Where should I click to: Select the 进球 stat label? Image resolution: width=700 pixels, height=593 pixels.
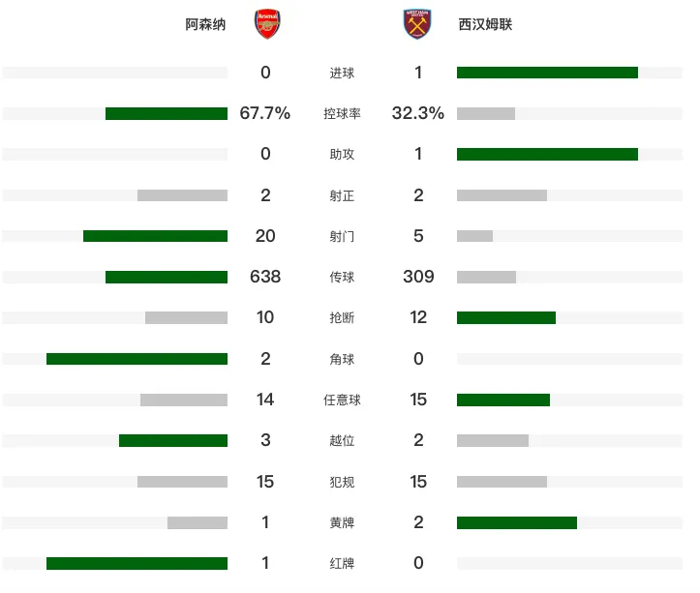(342, 73)
